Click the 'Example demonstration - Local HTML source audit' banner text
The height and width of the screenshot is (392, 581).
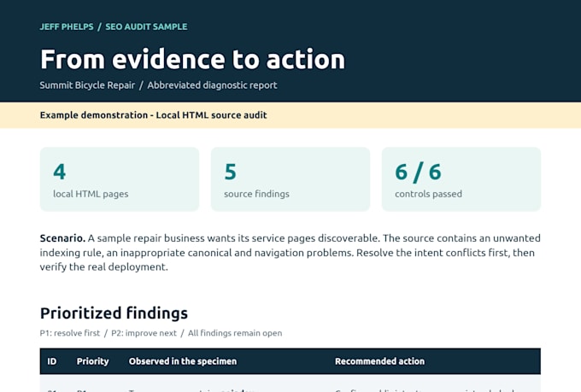pyautogui.click(x=154, y=115)
